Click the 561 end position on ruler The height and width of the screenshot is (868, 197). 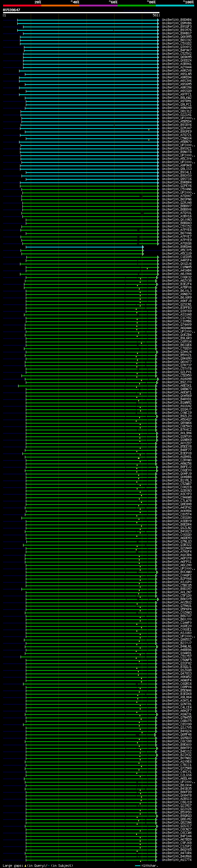[155, 15]
